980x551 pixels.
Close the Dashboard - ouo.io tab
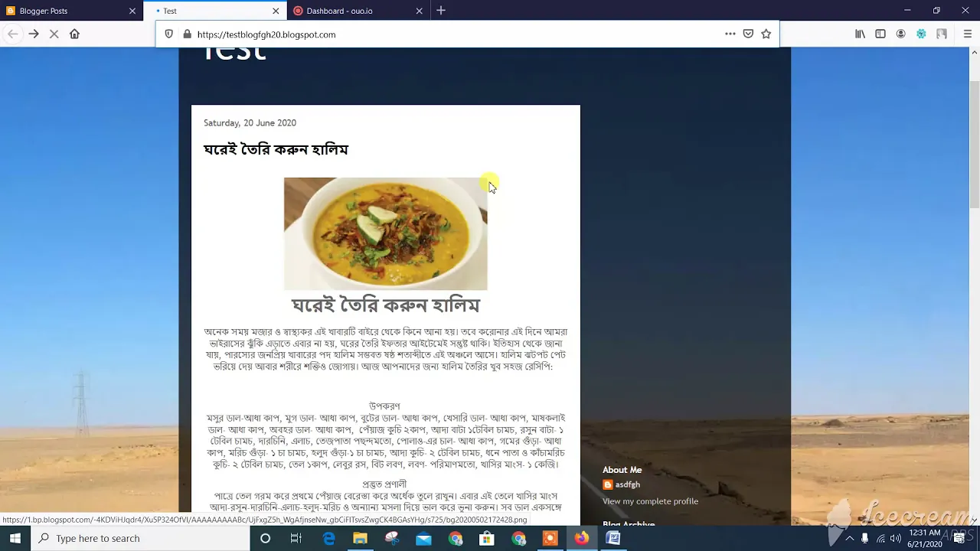(419, 11)
